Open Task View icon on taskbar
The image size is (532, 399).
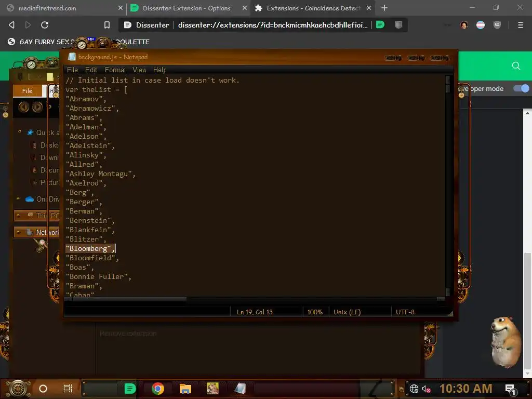68,389
